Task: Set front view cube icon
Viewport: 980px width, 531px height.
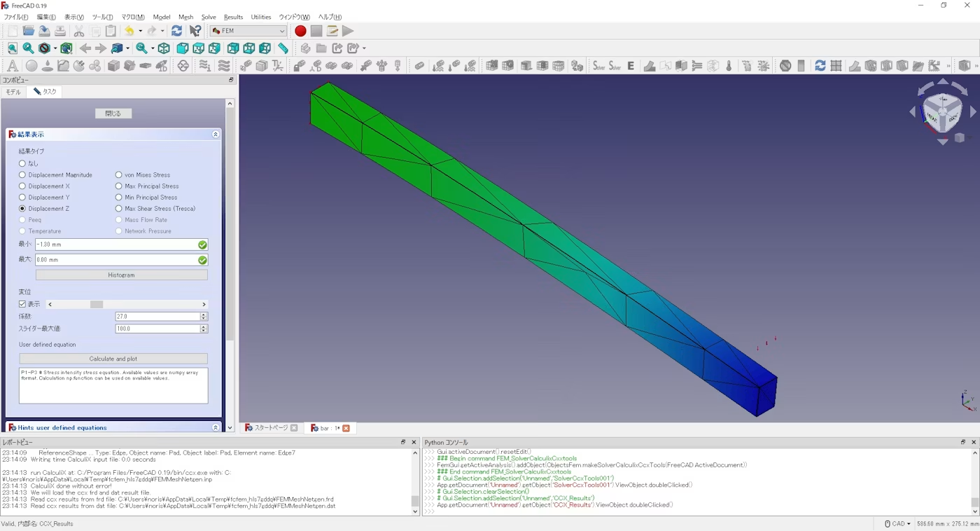Action: 183,48
